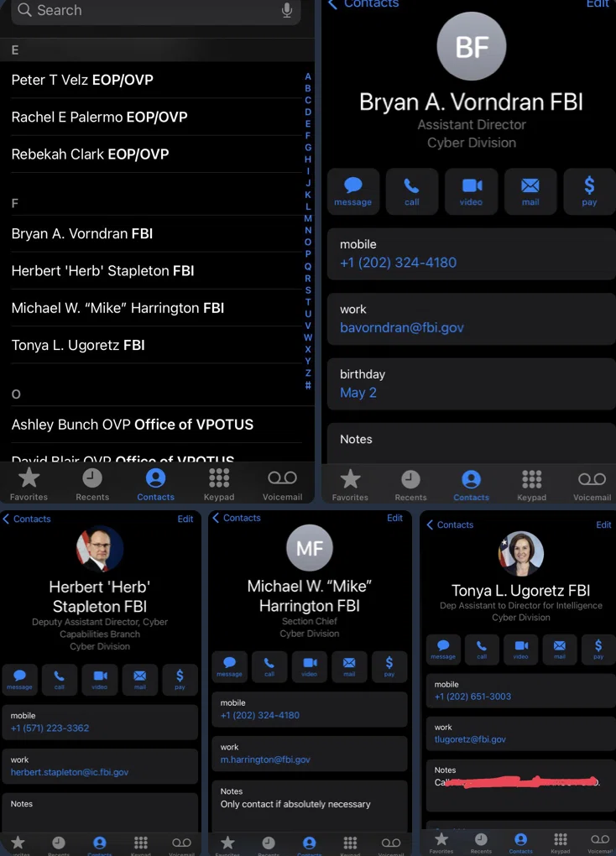Tap call button on Bryan Vorndran's card
The image size is (616, 856).
(x=412, y=191)
